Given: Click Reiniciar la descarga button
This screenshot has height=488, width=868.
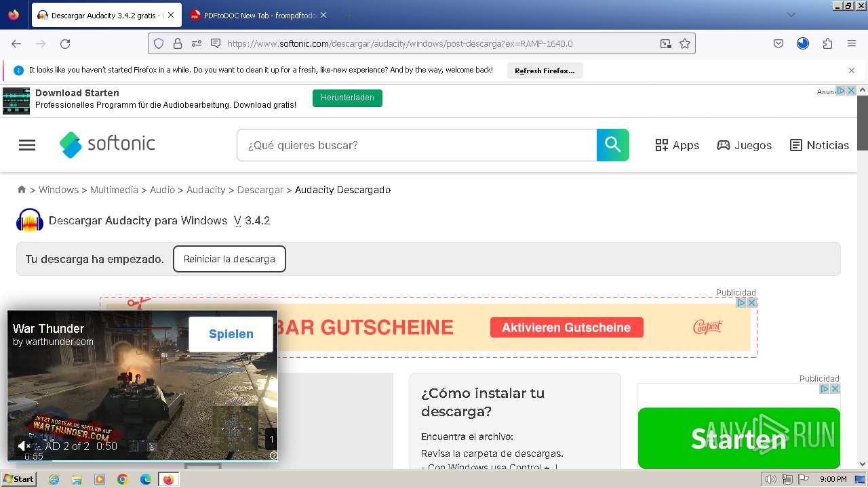Looking at the screenshot, I should [229, 259].
